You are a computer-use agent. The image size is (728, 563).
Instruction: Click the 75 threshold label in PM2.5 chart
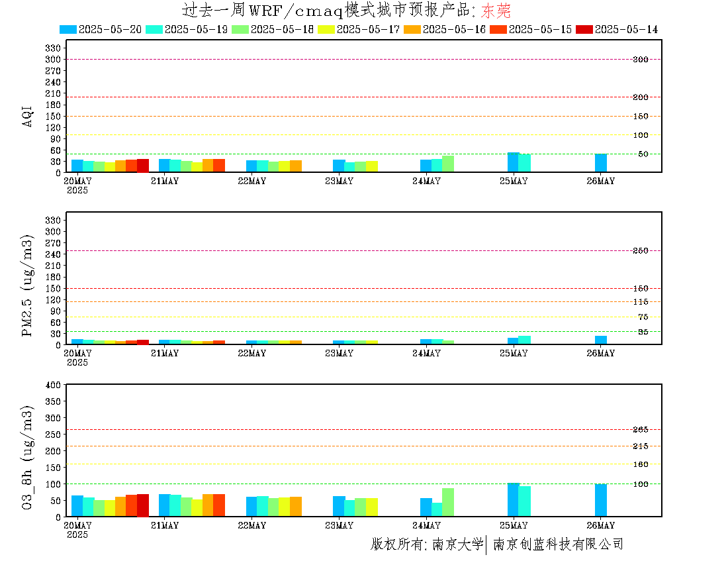(643, 317)
